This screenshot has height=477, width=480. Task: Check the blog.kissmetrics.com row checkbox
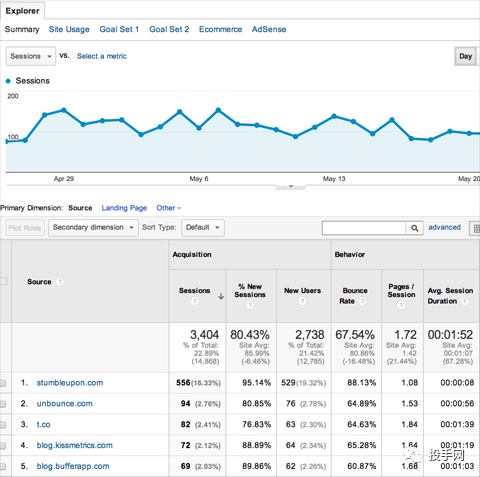click(x=3, y=446)
